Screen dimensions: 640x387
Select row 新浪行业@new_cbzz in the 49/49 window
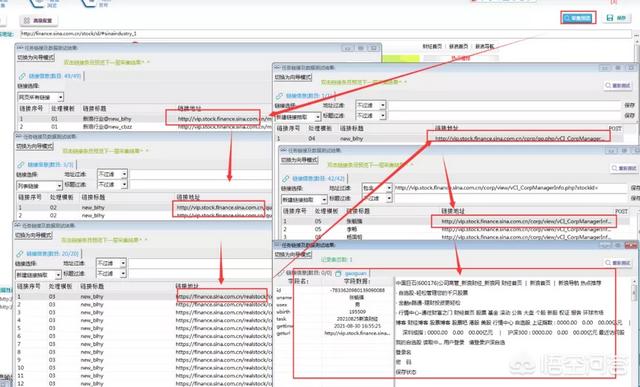[x=144, y=127]
